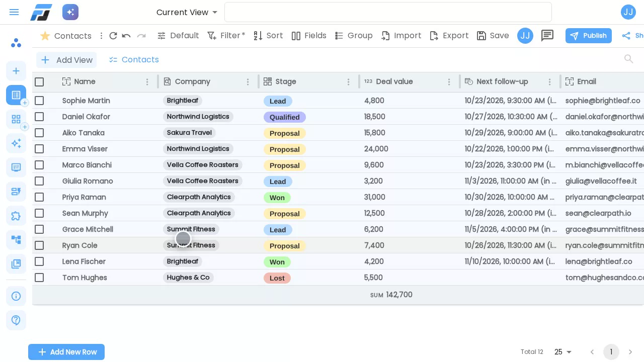Check the Marco Bianchi row checkbox
This screenshot has width=644, height=362.
click(39, 165)
